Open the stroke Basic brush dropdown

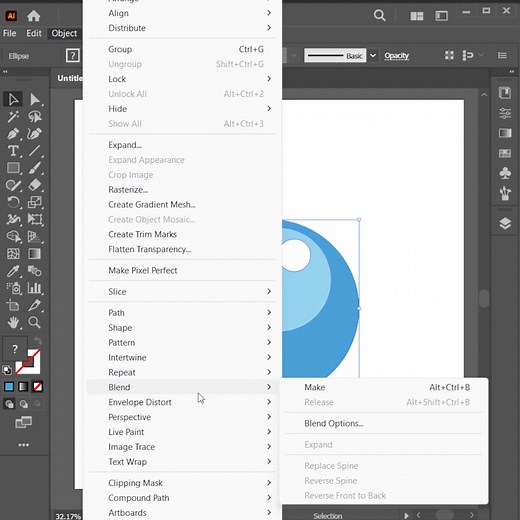point(373,55)
